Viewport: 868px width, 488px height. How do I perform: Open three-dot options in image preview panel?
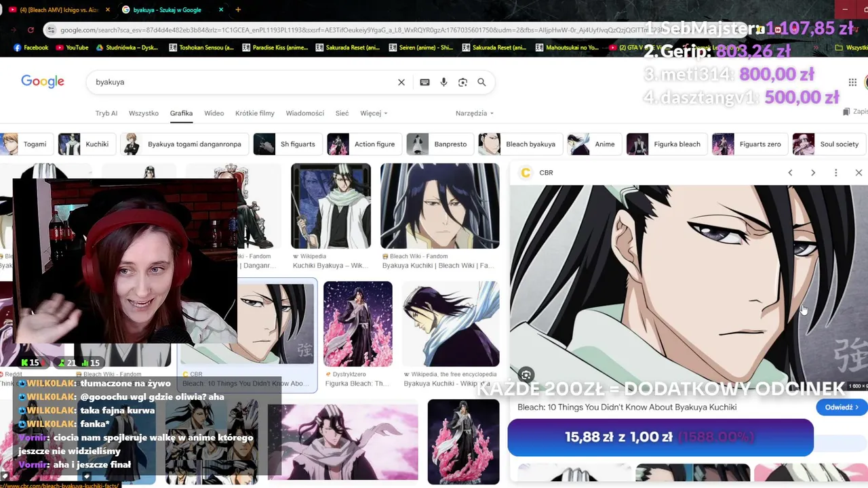836,173
